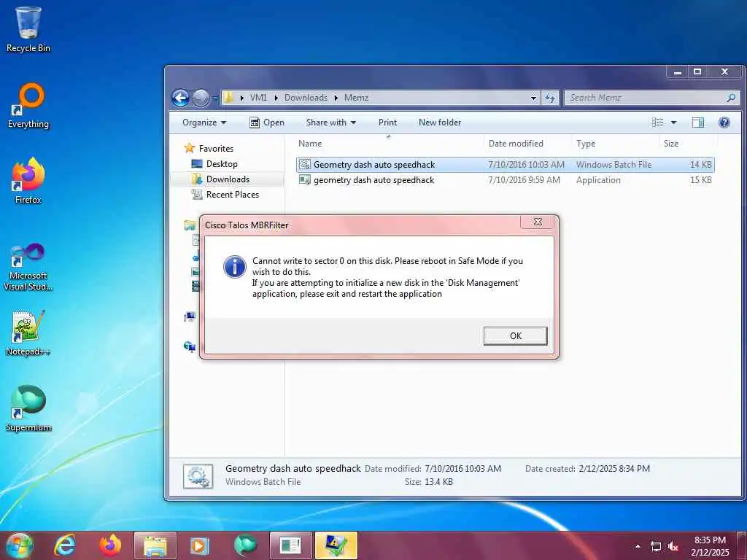Launch Everything search from desktop

[x=28, y=106]
